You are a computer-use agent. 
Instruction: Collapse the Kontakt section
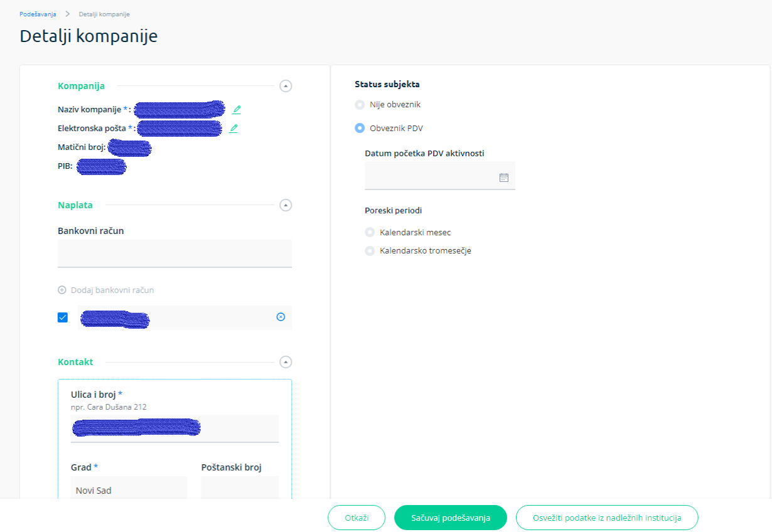(286, 362)
